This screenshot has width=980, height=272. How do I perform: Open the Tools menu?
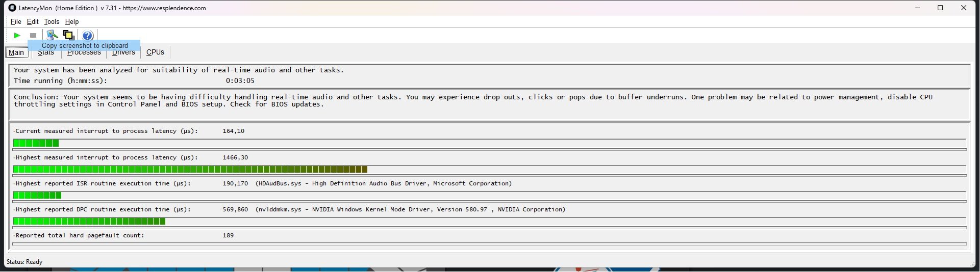(52, 22)
